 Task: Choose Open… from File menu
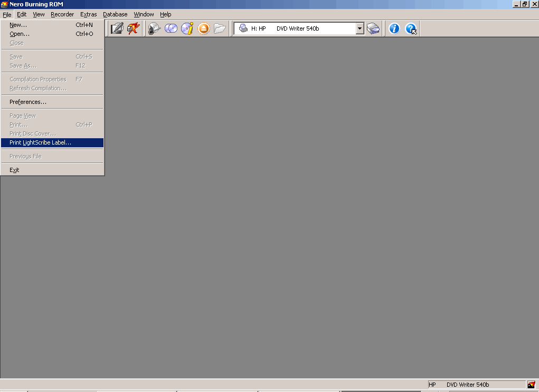click(x=52, y=34)
